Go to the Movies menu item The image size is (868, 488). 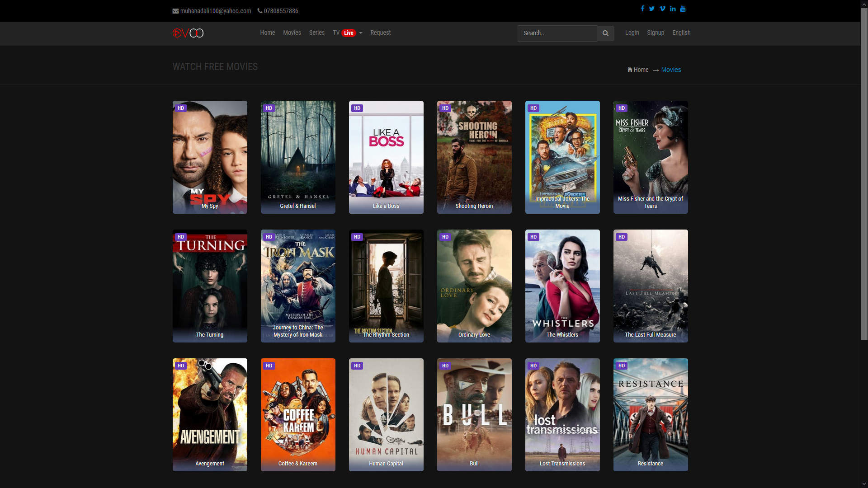(292, 33)
